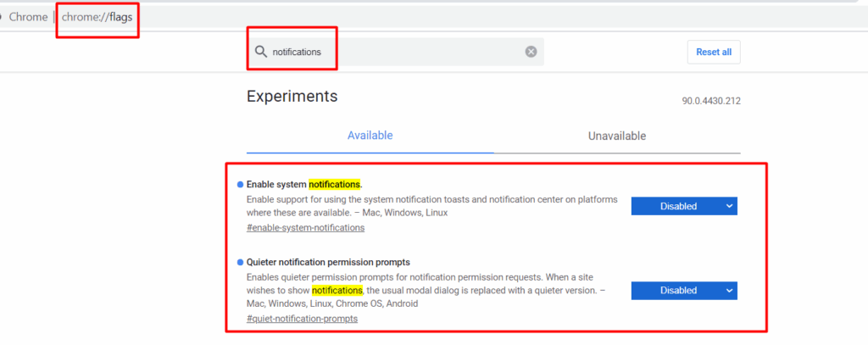Click the notifications search flags field
This screenshot has height=345, width=868.
click(395, 52)
